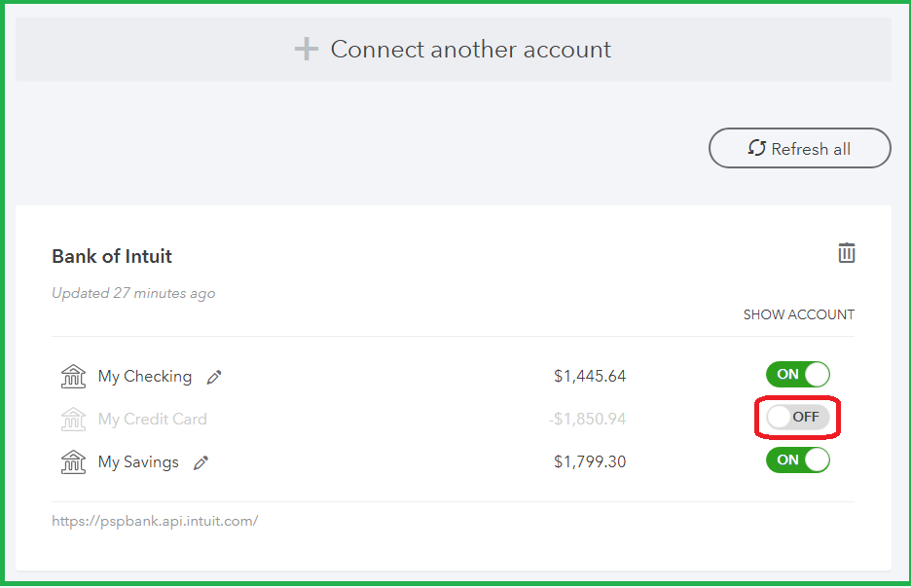This screenshot has height=588, width=911.
Task: Switch off the My Savings toggle
Action: [798, 460]
